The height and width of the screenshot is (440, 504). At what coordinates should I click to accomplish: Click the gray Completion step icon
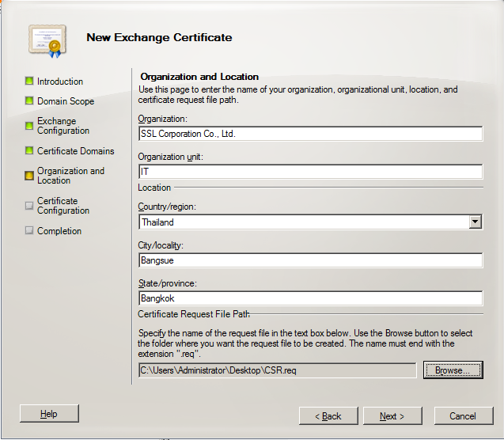[29, 231]
